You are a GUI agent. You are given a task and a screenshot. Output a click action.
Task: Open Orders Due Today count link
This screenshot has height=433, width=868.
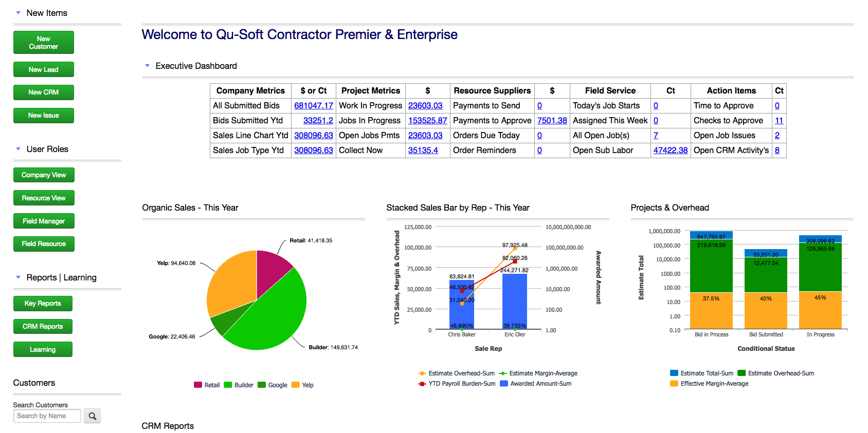[539, 135]
